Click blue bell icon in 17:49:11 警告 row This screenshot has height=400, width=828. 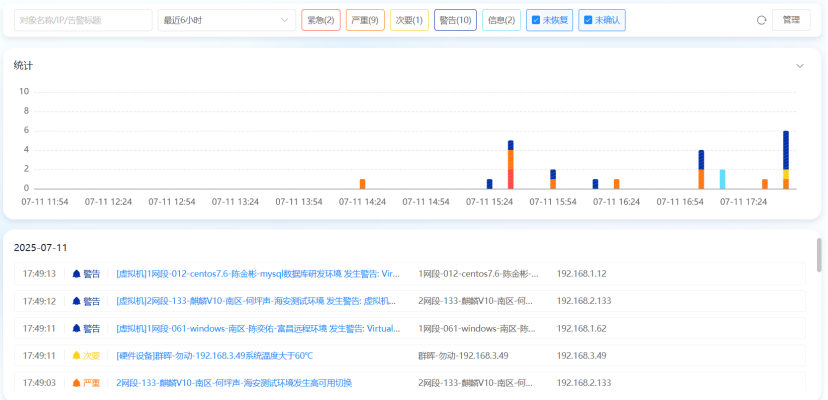[x=77, y=328]
